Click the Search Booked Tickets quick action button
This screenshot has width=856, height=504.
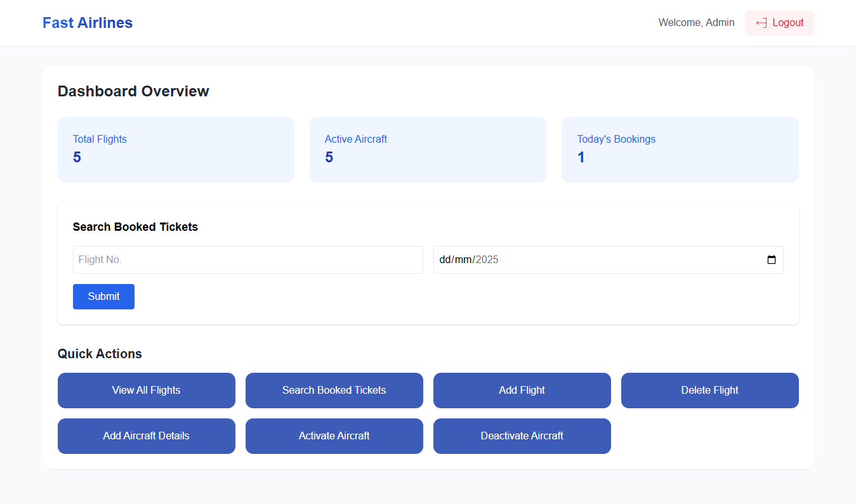click(334, 391)
